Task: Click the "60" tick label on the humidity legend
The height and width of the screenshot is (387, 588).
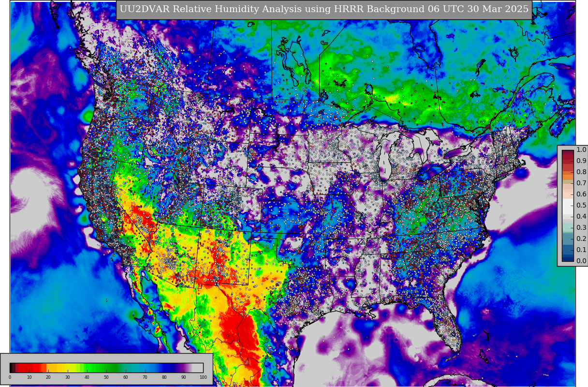Action: [x=126, y=377]
